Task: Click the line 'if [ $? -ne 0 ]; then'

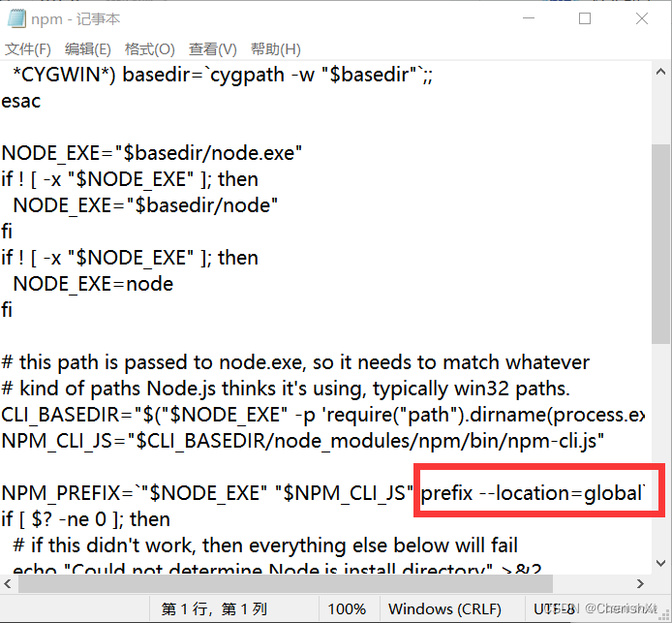Action: [x=86, y=519]
